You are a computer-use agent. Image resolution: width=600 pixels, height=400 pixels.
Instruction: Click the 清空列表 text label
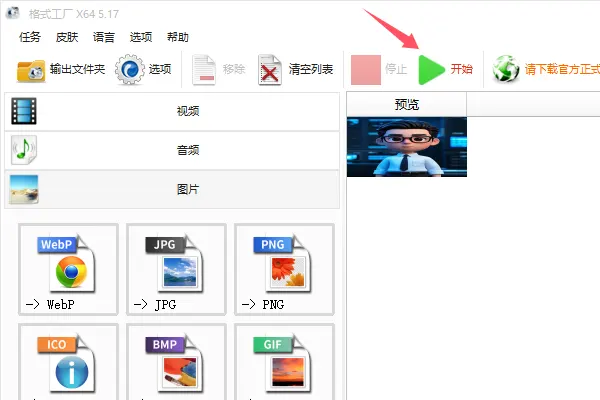tap(311, 69)
